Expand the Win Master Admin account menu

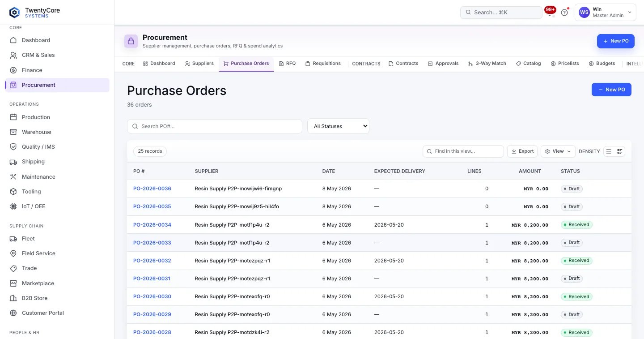[606, 13]
